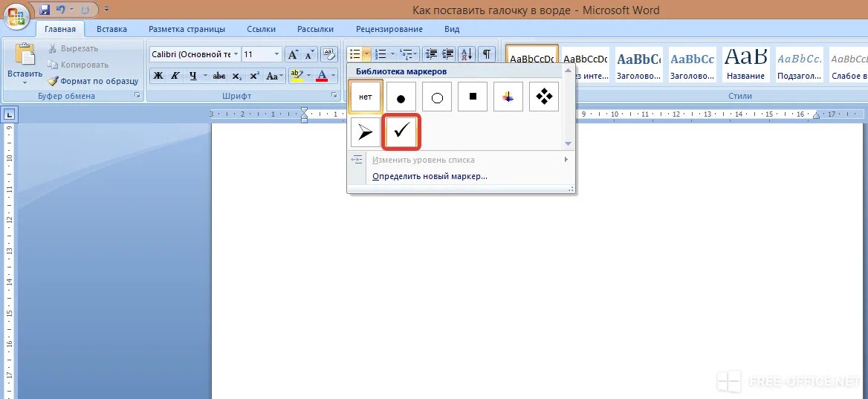Go to the Рецензирование tab
The height and width of the screenshot is (399, 868).
[389, 29]
